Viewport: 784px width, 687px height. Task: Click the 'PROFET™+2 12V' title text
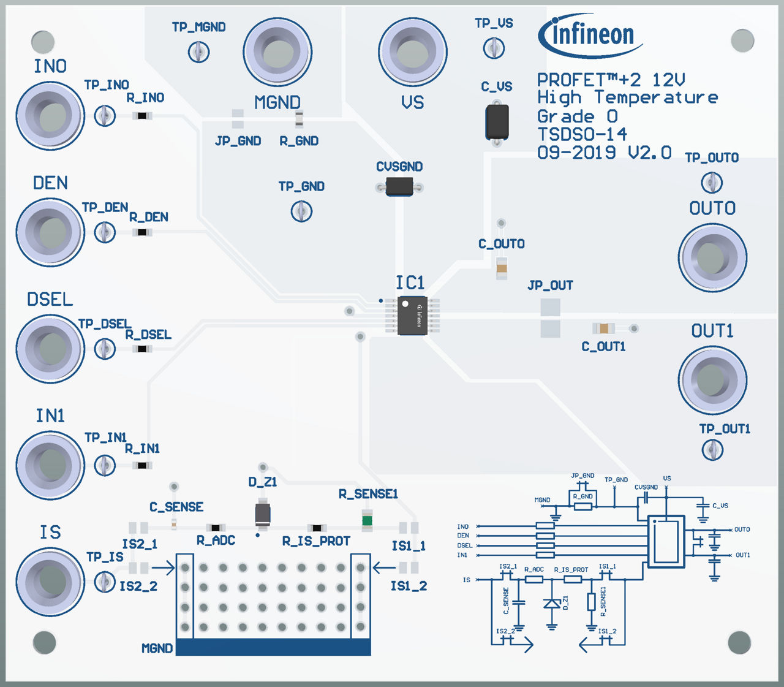(611, 80)
